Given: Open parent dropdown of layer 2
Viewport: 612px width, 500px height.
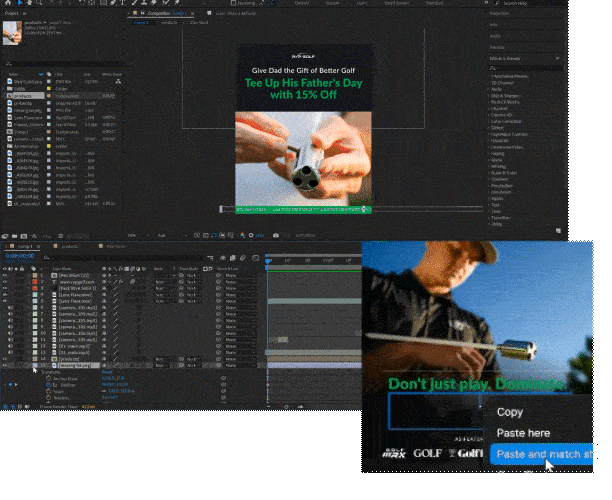Looking at the screenshot, I should click(230, 283).
